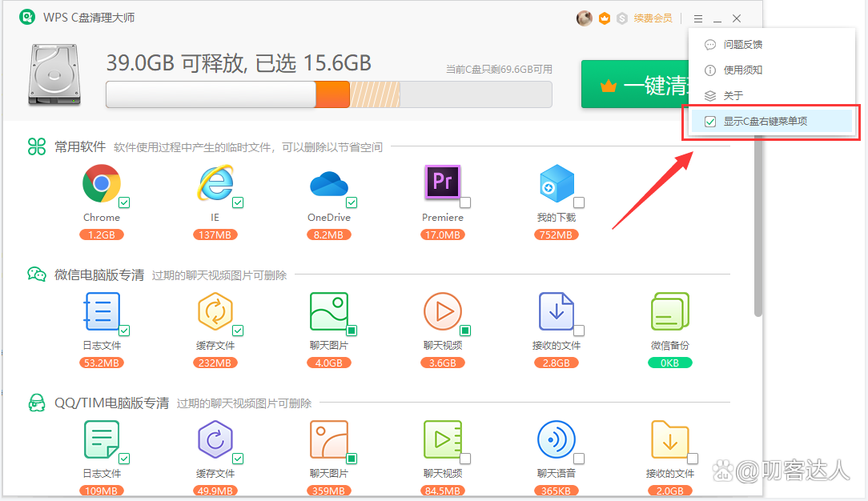Select the WeChat 聊天视频 icon

tap(442, 311)
